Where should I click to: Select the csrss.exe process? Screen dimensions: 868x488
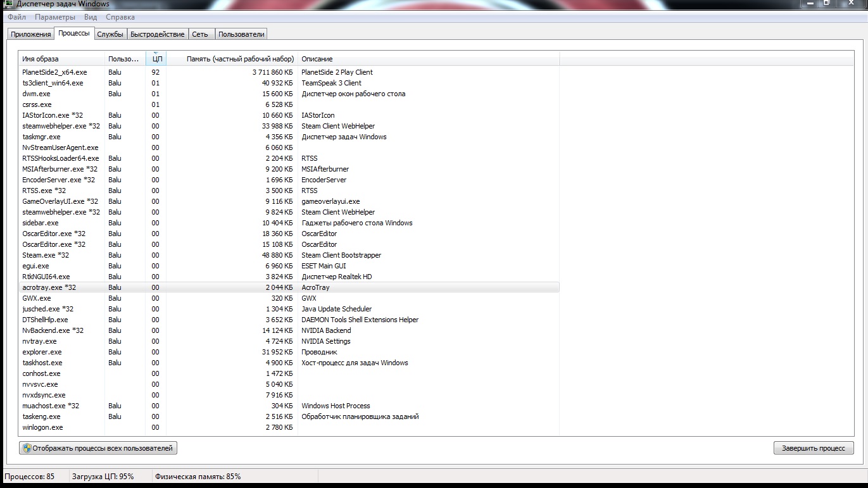click(289, 104)
